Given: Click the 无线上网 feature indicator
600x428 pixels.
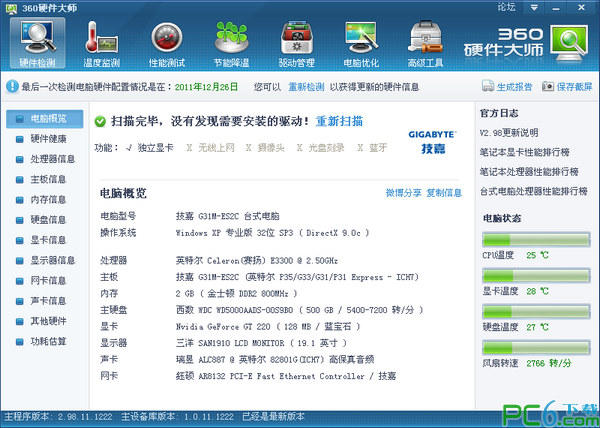Looking at the screenshot, I should 206,148.
